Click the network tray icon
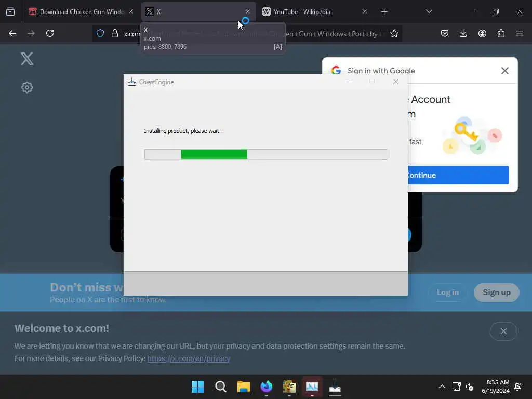Image resolution: width=532 pixels, height=399 pixels. click(456, 387)
